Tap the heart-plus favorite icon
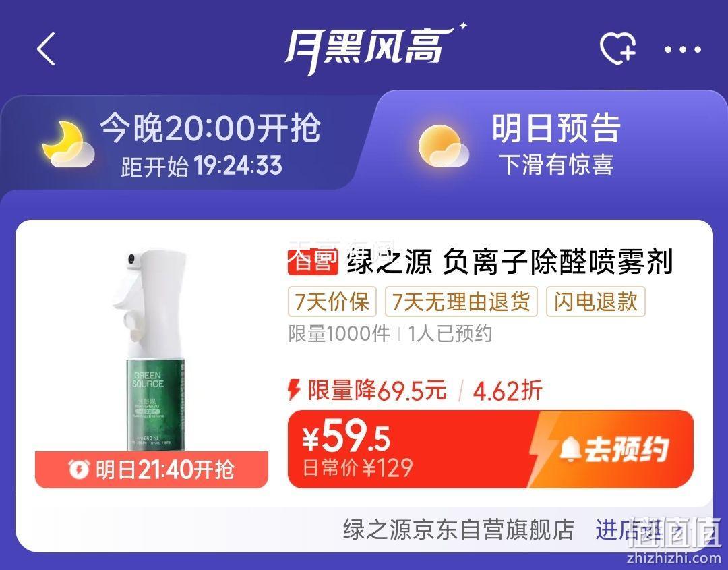 click(x=617, y=48)
